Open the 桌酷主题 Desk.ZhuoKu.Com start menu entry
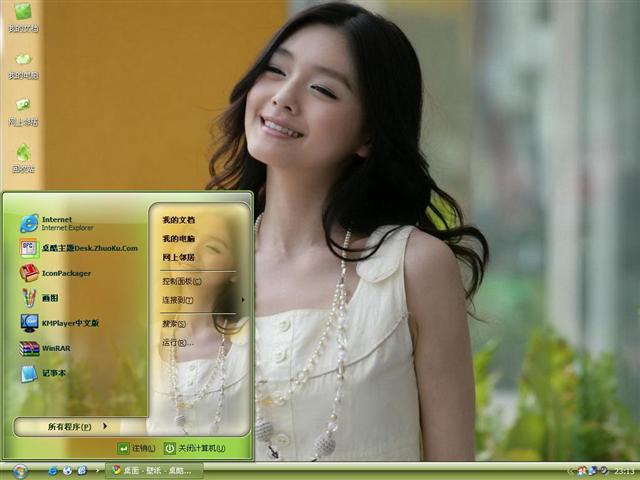 pyautogui.click(x=79, y=248)
